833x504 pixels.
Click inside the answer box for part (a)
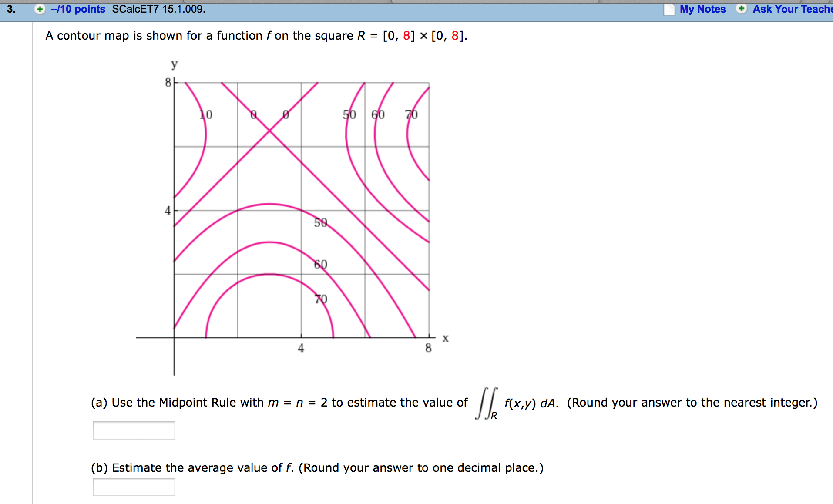click(x=134, y=430)
